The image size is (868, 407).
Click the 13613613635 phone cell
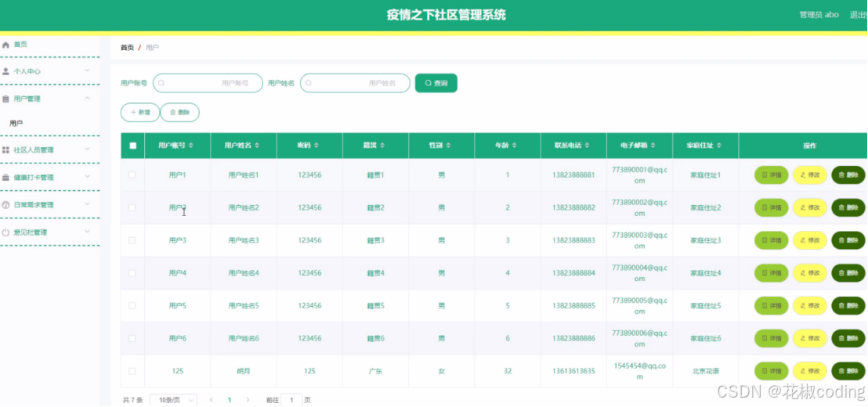(573, 371)
